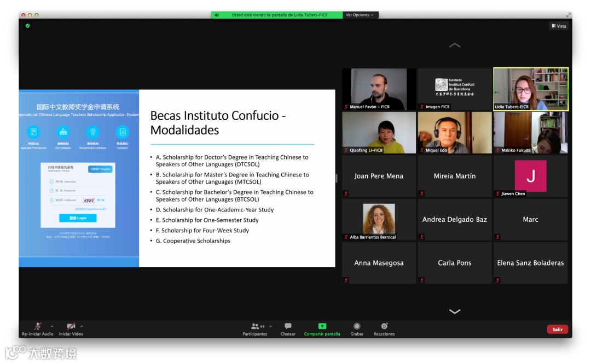The height and width of the screenshot is (364, 591).
Task: Leave meeting with Salir button
Action: click(558, 330)
